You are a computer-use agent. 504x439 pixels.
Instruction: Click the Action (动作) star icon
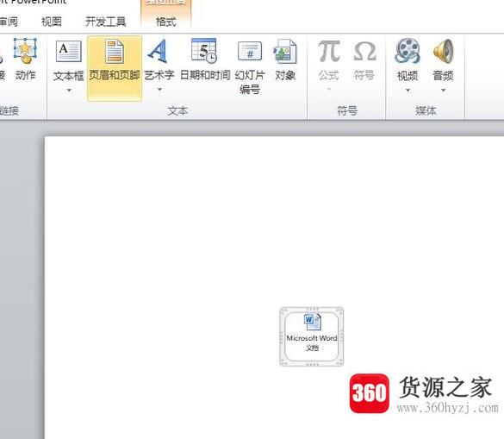pyautogui.click(x=25, y=51)
